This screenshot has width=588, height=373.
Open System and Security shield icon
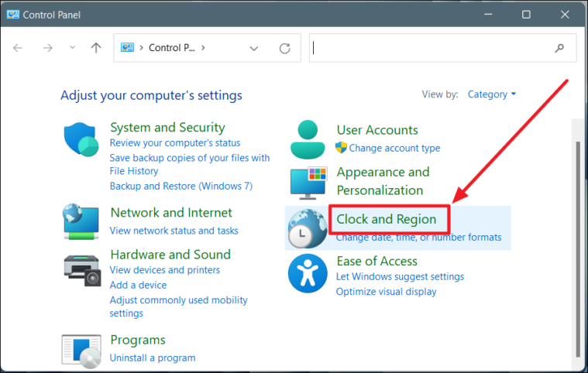[81, 140]
